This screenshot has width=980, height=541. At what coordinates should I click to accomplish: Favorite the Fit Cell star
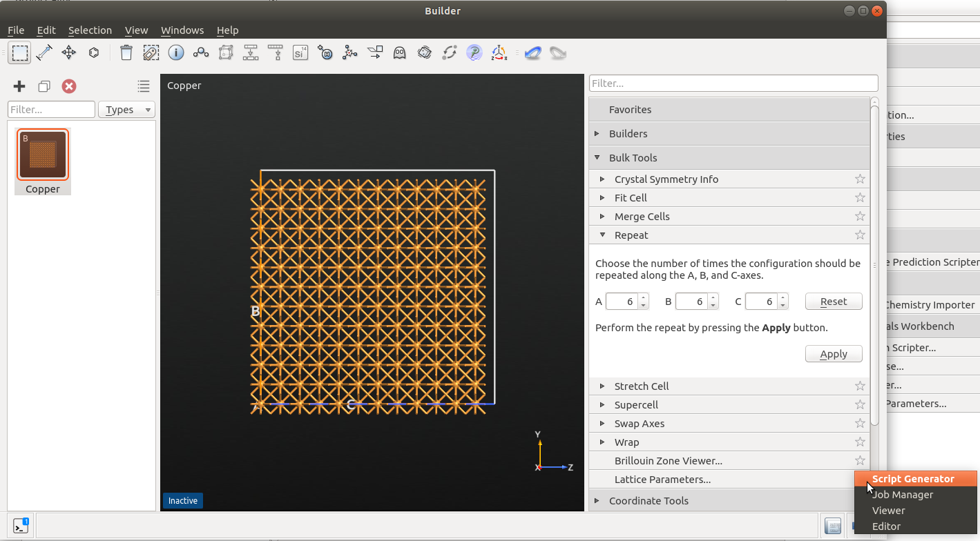click(860, 198)
